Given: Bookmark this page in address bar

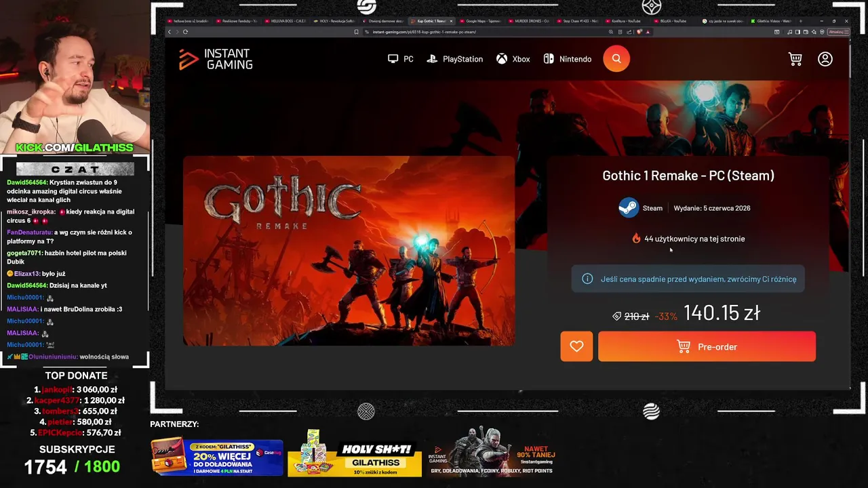Looking at the screenshot, I should (x=356, y=32).
